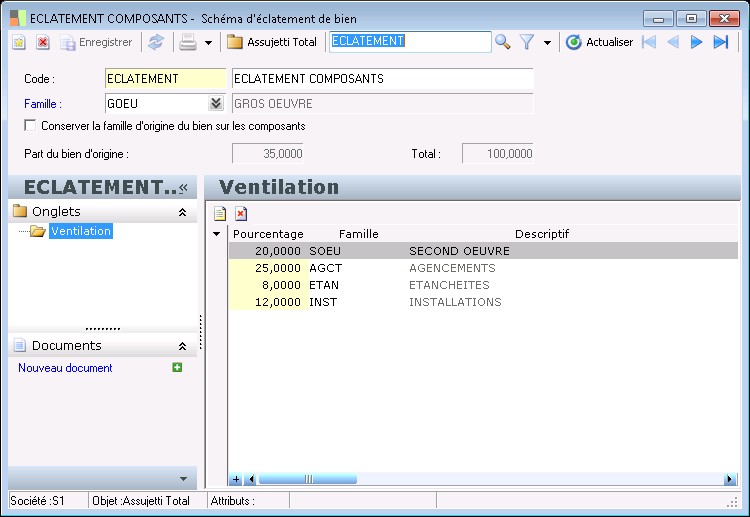Select the Ventilation tree item
The width and height of the screenshot is (750, 517).
click(81, 231)
